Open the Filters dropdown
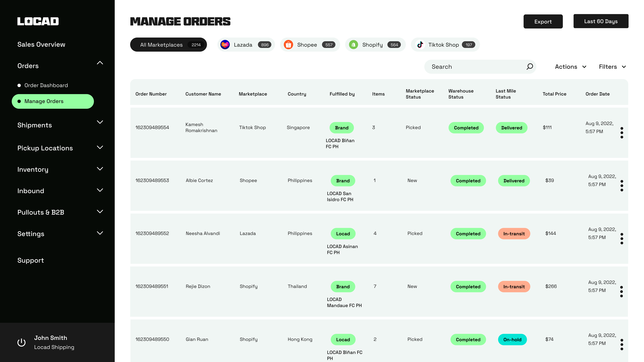 tap(612, 67)
